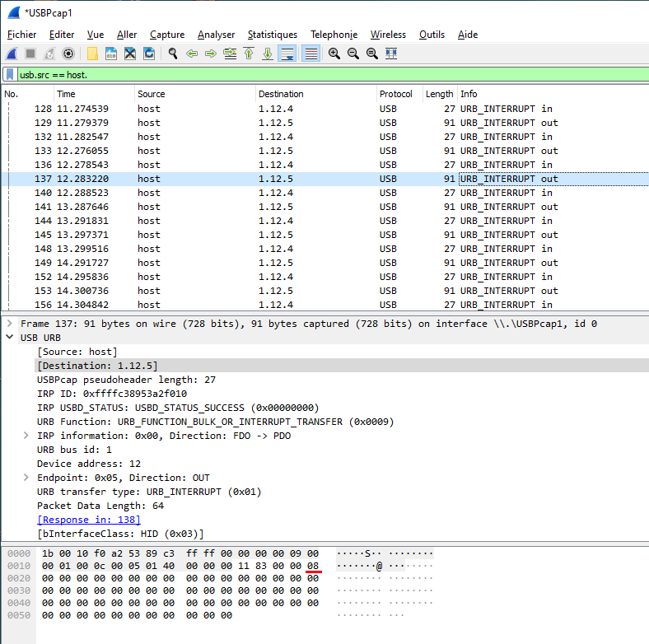Go to the previous packet arrow

[192, 54]
